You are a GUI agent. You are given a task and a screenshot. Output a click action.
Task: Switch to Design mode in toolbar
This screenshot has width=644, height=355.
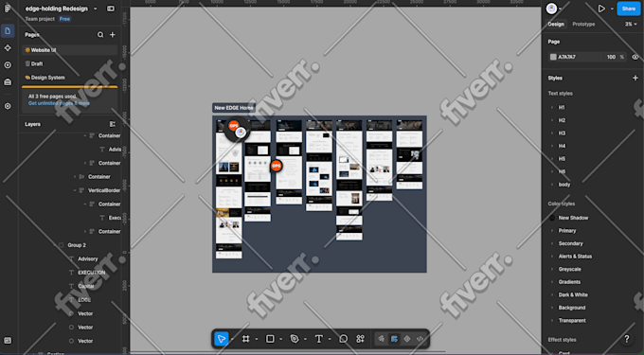point(394,339)
